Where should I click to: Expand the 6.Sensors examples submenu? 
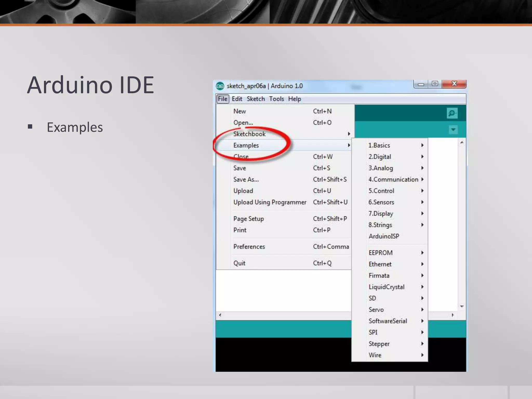[x=390, y=202]
